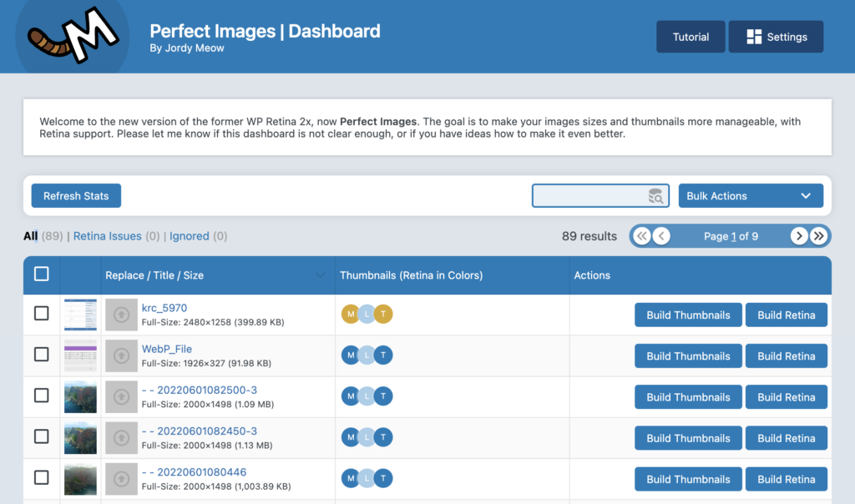Screen dimensions: 855x504
Task: Click the L badge for 20220601082450-3
Action: click(367, 437)
